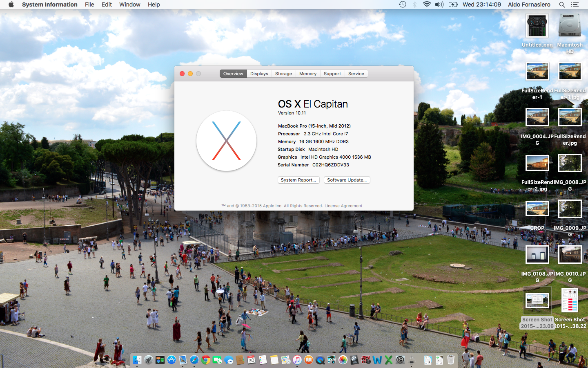
Task: Open the Window menu
Action: tap(130, 4)
